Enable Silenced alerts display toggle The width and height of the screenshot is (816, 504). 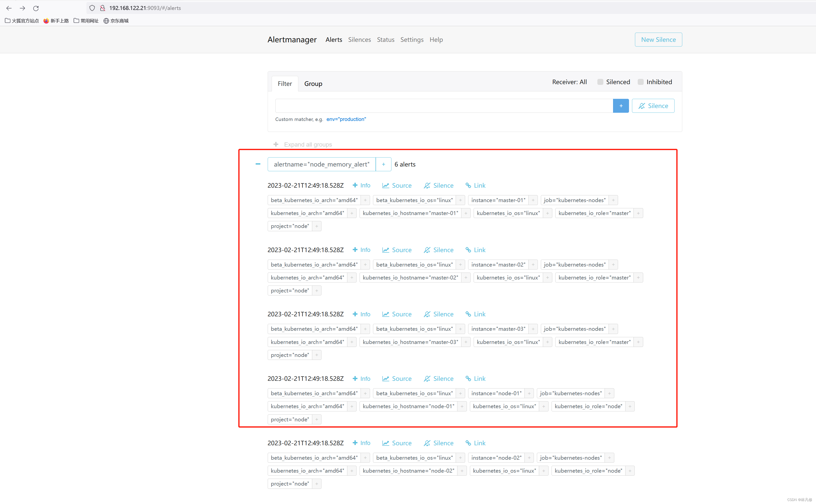click(x=600, y=82)
